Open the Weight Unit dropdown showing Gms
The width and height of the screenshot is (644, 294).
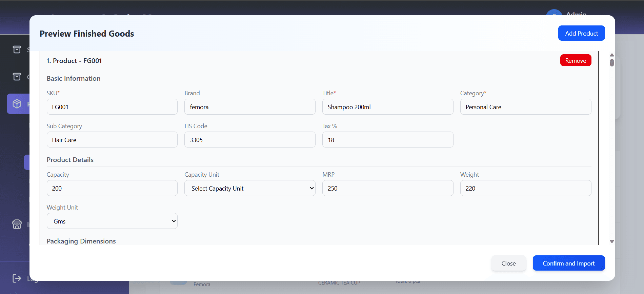point(112,221)
